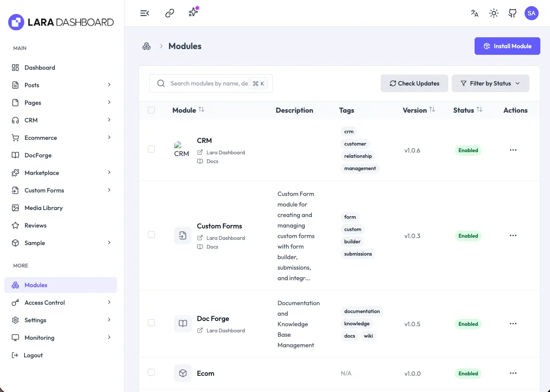Click the 'Ecom' module name
550x392 pixels.
pyautogui.click(x=205, y=374)
